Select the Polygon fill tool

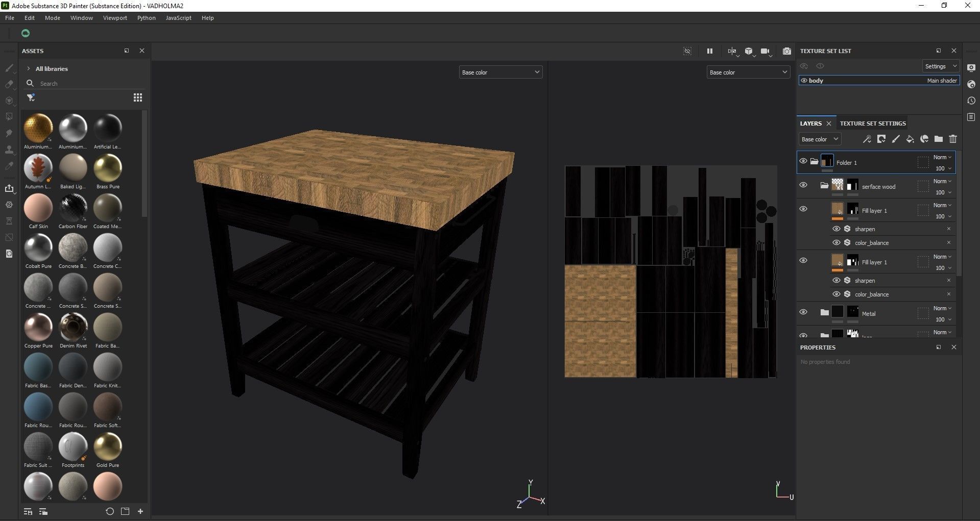tap(9, 117)
